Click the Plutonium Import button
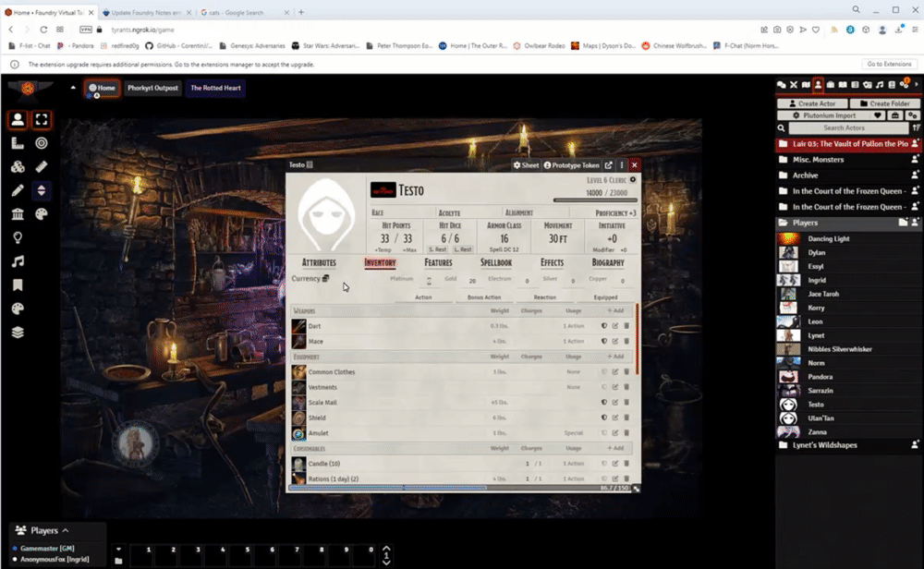924x569 pixels. coord(824,115)
